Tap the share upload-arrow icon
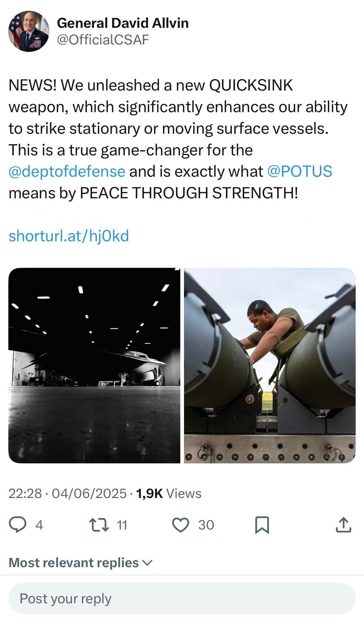 [343, 525]
